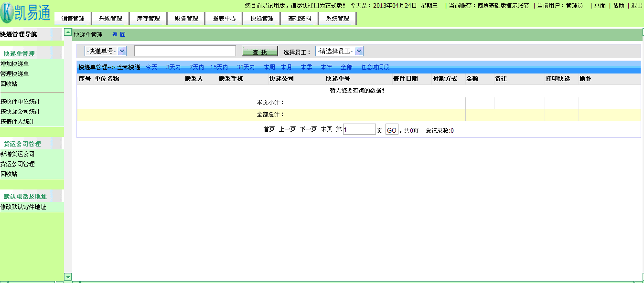Open the 财务管理 menu tab
This screenshot has height=283, width=644.
tap(186, 19)
